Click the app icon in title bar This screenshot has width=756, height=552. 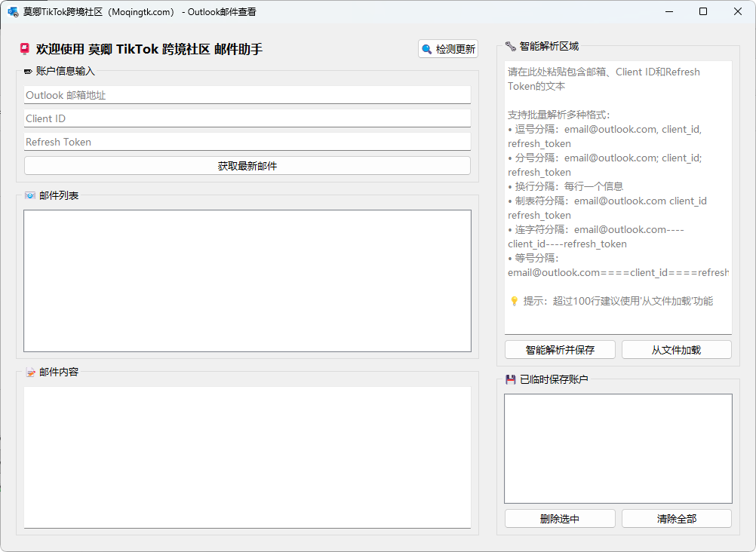tap(13, 11)
